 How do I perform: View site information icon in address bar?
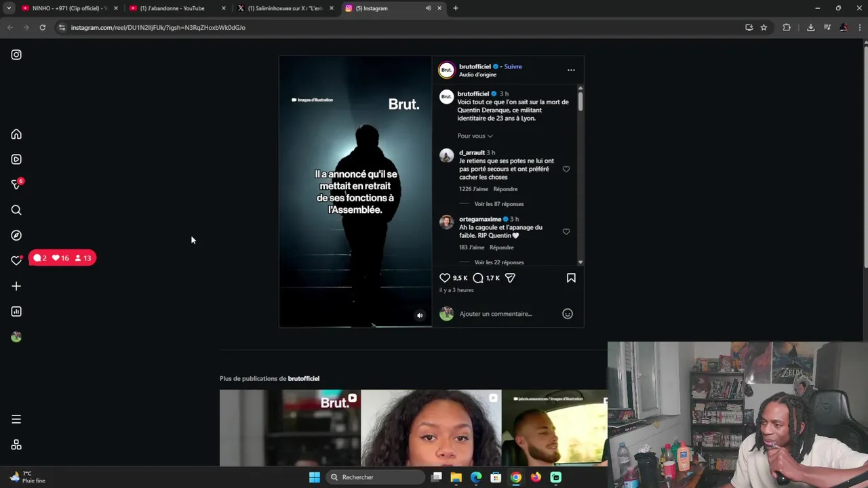point(61,27)
